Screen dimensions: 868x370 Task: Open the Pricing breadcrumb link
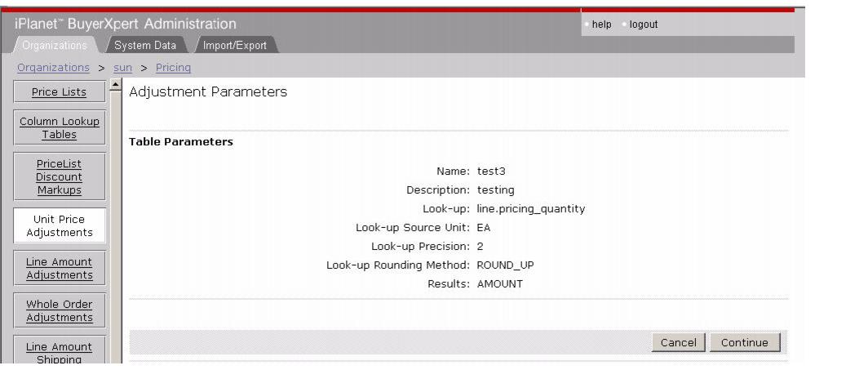(x=173, y=68)
